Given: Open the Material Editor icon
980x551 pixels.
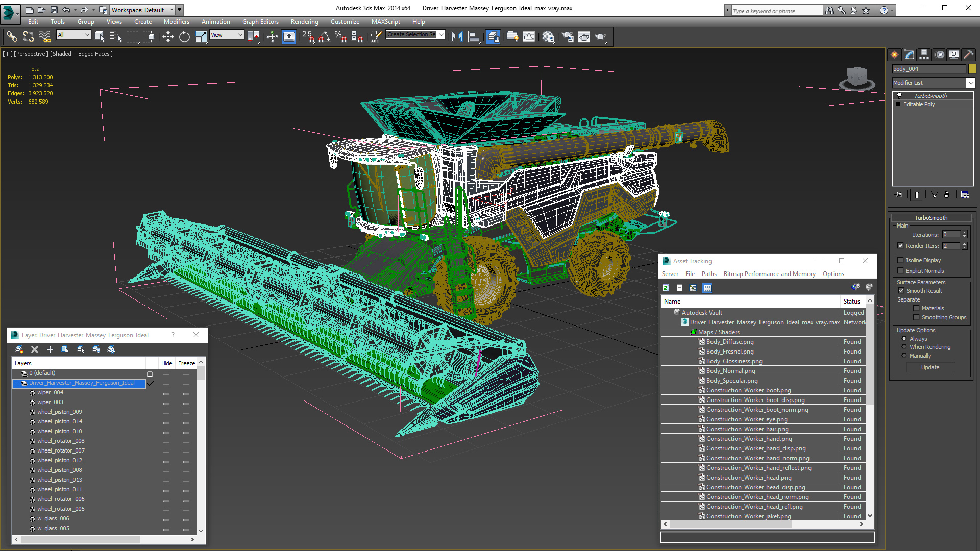Looking at the screenshot, I should 548,36.
